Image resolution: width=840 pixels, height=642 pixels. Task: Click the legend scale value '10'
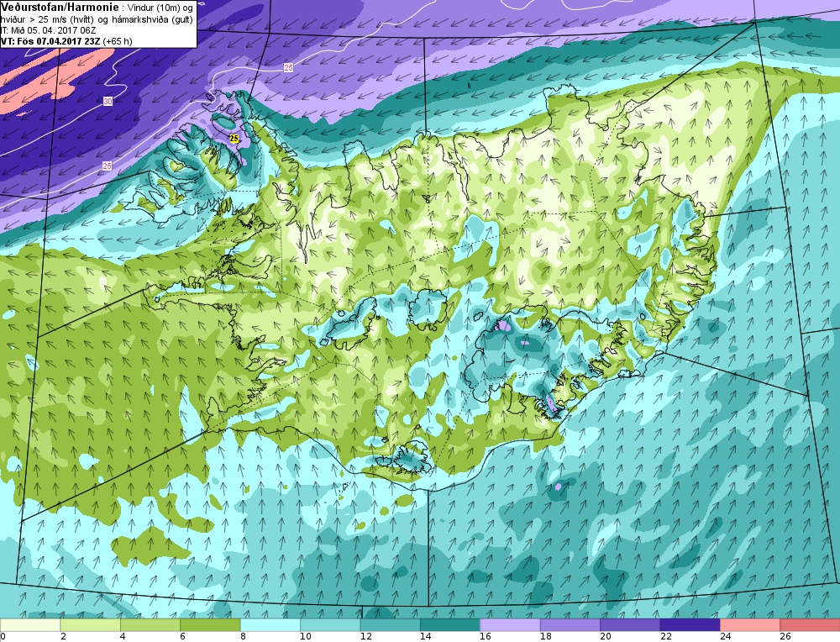(x=306, y=637)
